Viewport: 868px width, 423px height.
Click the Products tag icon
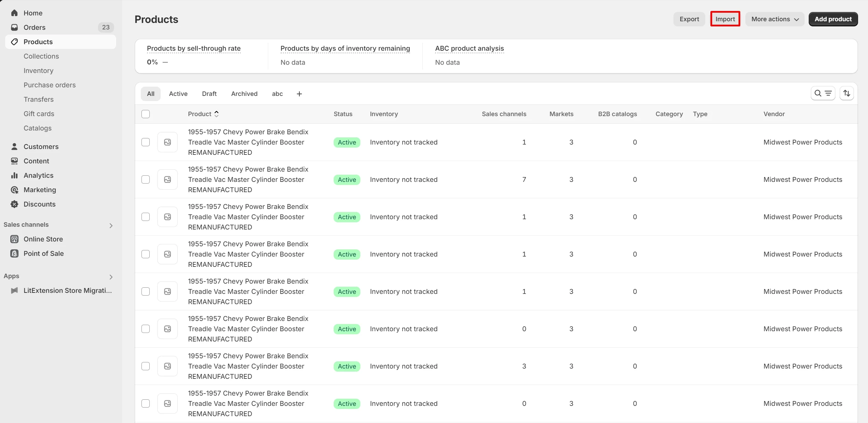[14, 42]
